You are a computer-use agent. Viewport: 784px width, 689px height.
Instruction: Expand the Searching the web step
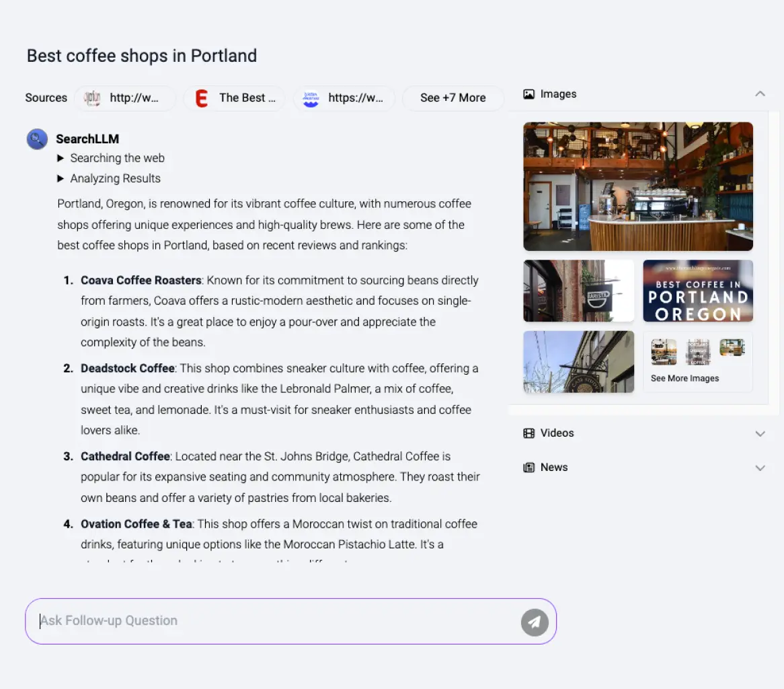tap(61, 158)
